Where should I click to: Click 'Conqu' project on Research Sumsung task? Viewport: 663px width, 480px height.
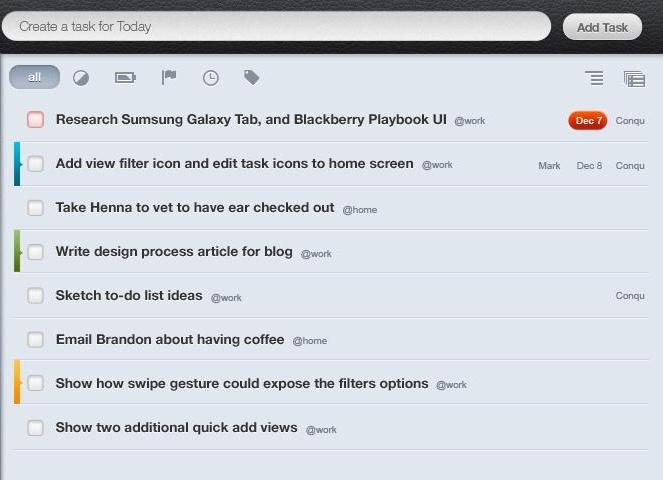pos(630,121)
